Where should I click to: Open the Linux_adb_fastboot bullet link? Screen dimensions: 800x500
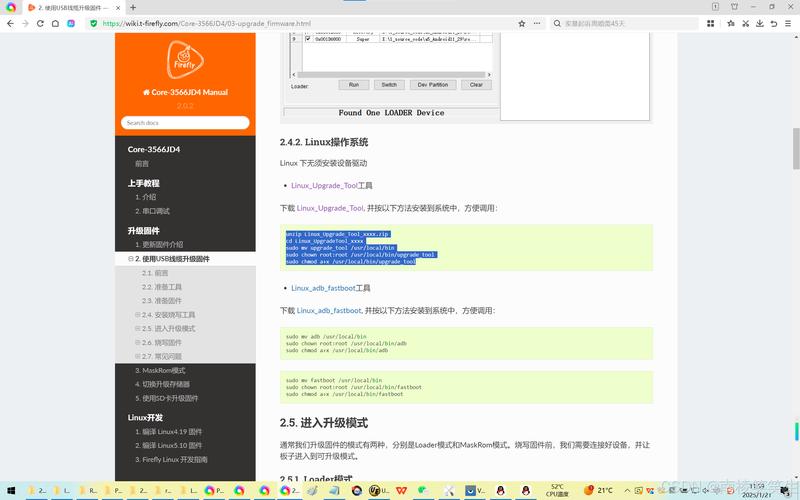pos(323,288)
